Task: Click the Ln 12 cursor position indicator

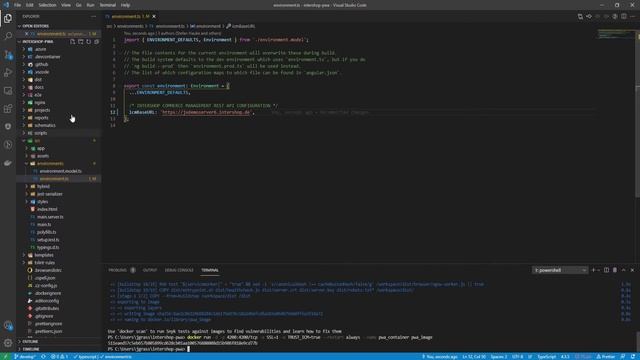Action: [x=474, y=357]
